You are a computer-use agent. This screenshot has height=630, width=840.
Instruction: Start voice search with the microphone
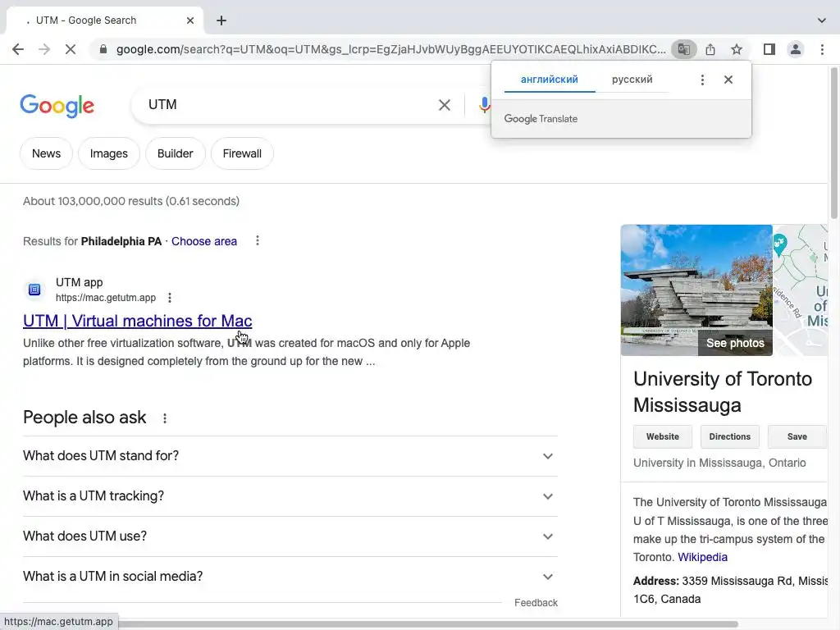tap(484, 105)
